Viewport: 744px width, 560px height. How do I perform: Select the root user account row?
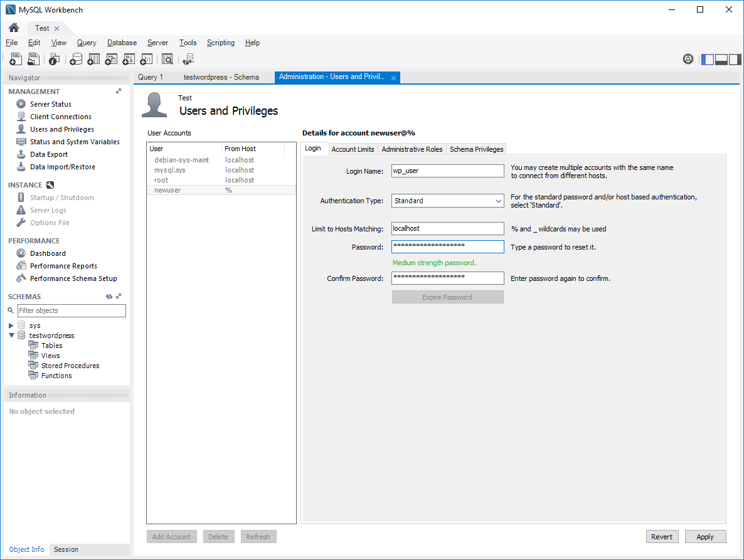tap(221, 180)
